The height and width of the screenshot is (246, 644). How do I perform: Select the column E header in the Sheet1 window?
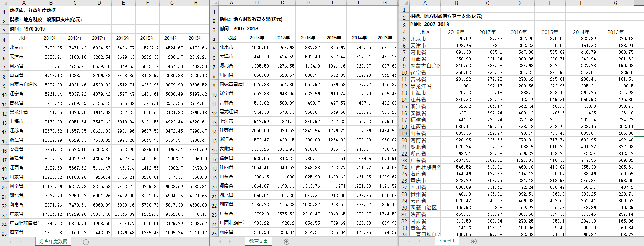pos(550,3)
